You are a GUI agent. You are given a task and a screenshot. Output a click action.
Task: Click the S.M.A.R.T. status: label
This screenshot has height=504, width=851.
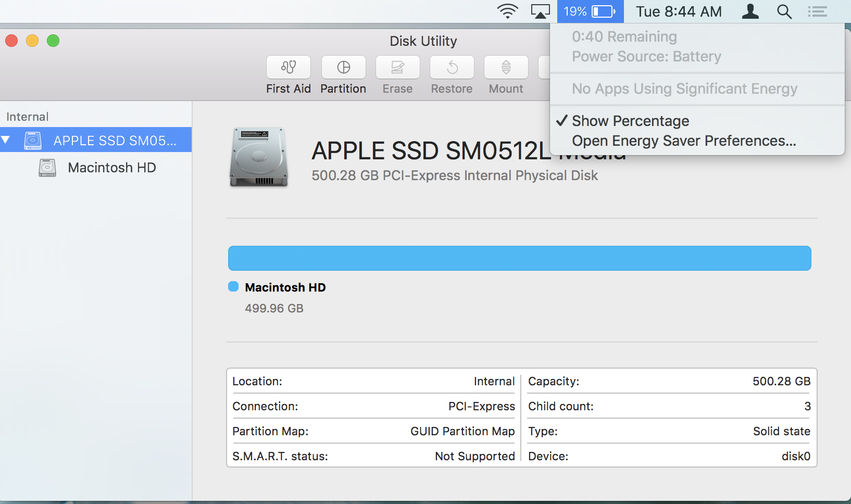click(280, 456)
